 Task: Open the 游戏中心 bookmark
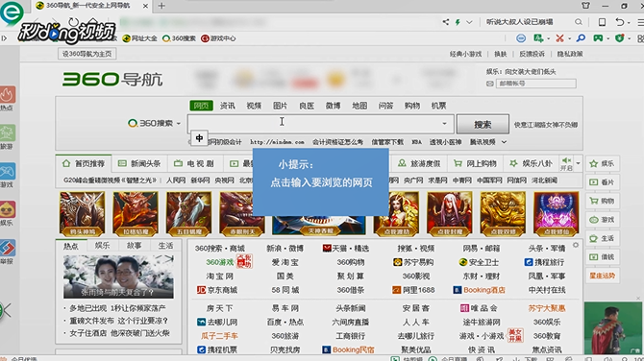pos(218,38)
